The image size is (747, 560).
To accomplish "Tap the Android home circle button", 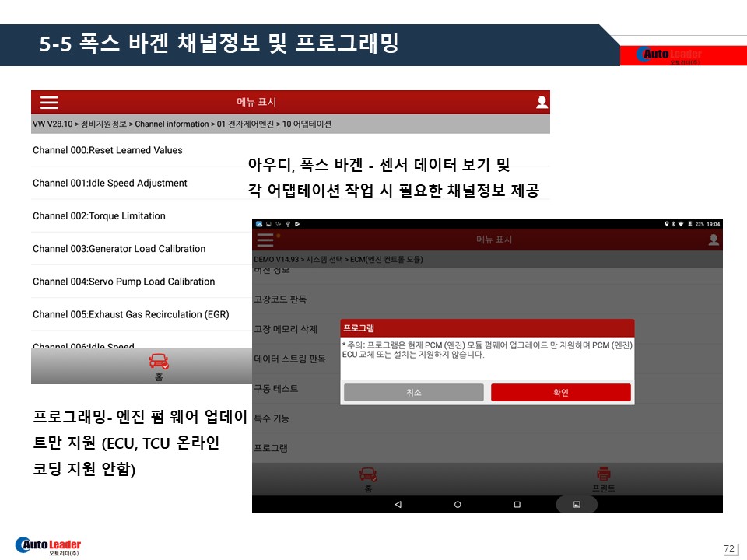I will [x=458, y=504].
